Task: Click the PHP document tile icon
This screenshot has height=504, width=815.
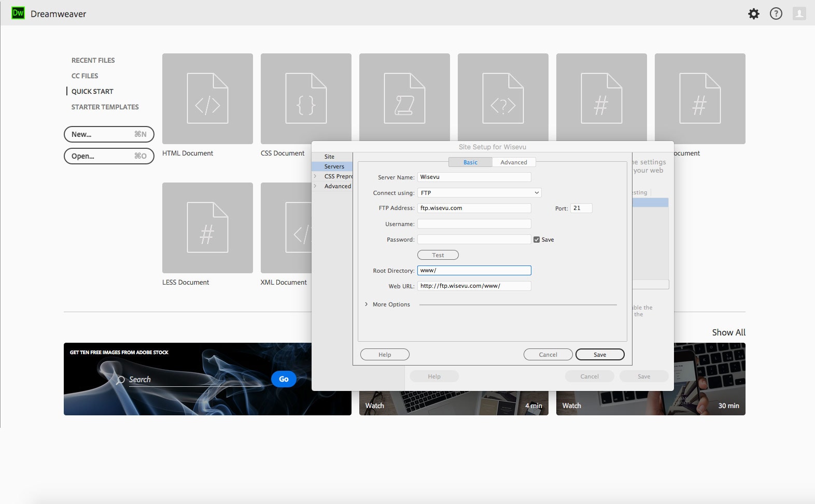Action: 503,97
